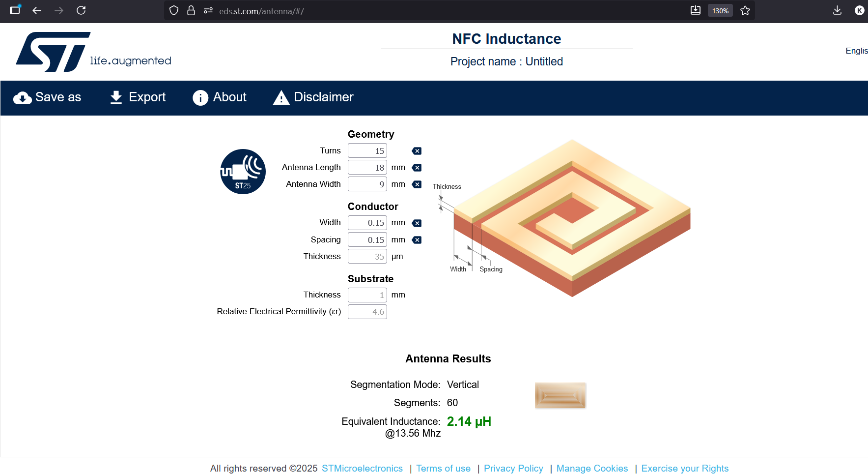Image resolution: width=868 pixels, height=475 pixels.
Task: Clear the Turns value with its reset icon
Action: coord(417,151)
